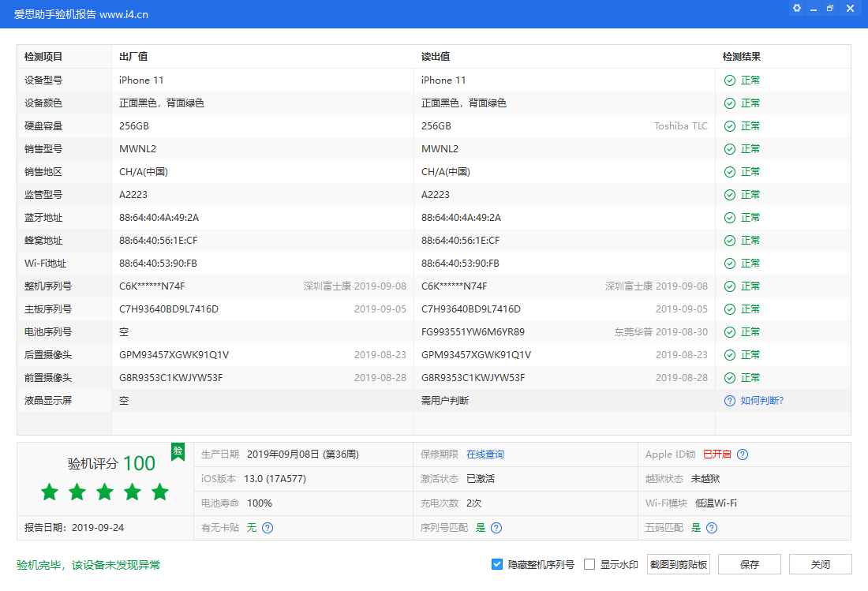Click restore window button in title bar
This screenshot has width=868, height=591.
pos(830,9)
